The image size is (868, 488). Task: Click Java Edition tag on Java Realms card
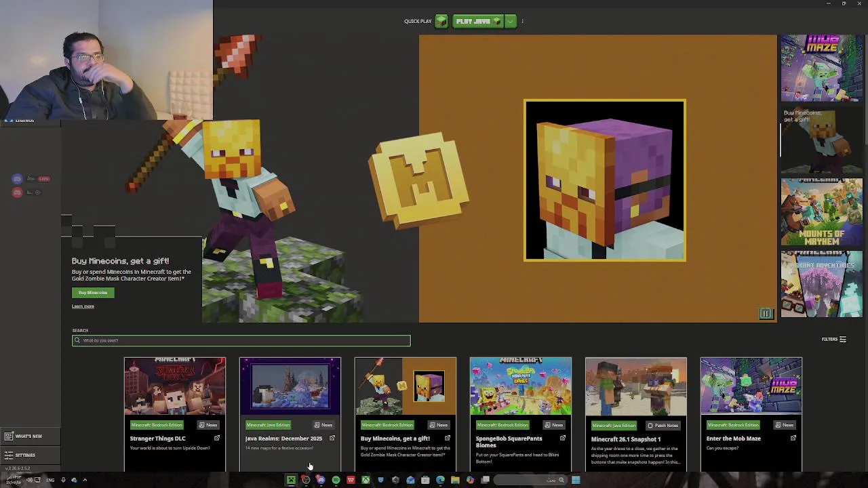268,425
